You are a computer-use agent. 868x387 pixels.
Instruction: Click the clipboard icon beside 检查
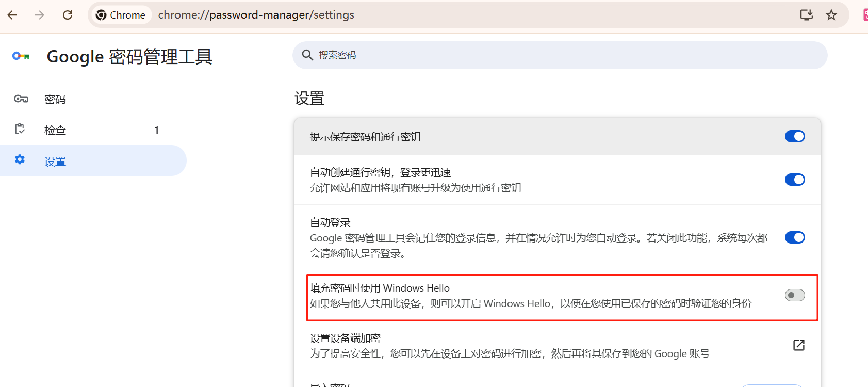click(20, 129)
